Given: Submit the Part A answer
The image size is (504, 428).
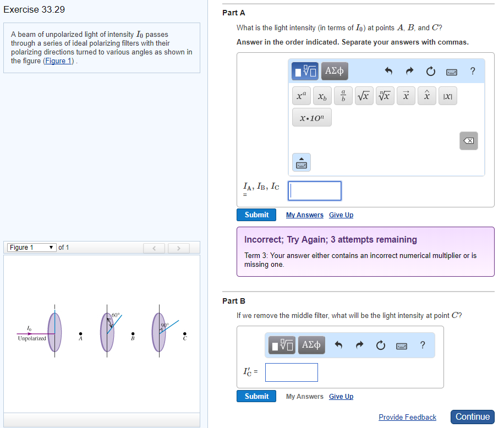Looking at the screenshot, I should coord(256,215).
